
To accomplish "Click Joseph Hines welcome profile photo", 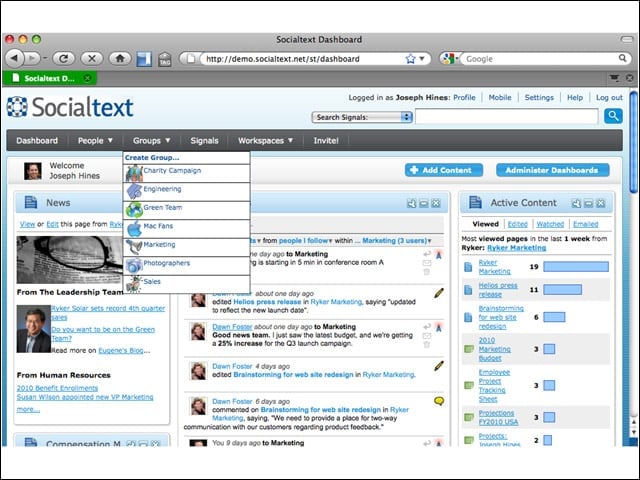I will click(x=33, y=171).
